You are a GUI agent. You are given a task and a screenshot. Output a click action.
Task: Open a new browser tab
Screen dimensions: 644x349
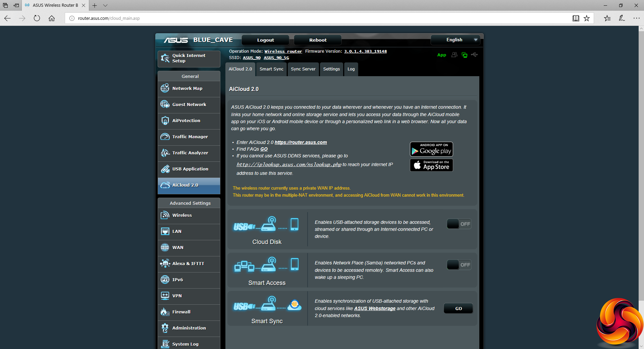tap(95, 5)
